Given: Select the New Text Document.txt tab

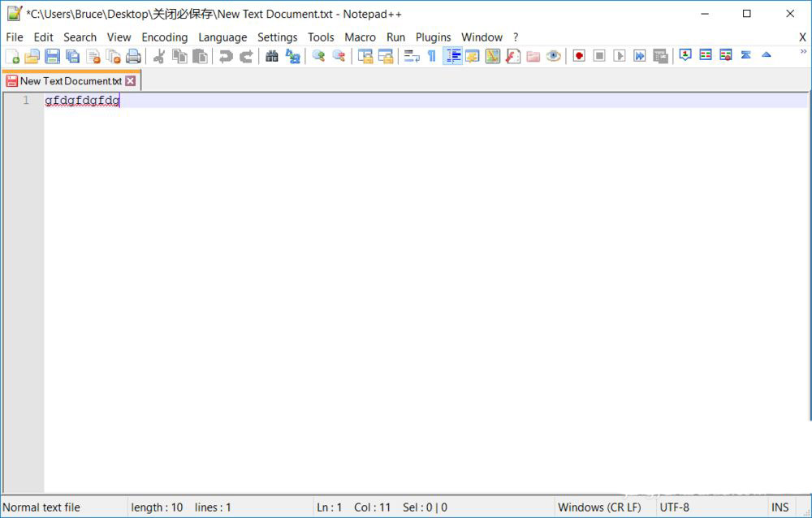Looking at the screenshot, I should (x=71, y=81).
